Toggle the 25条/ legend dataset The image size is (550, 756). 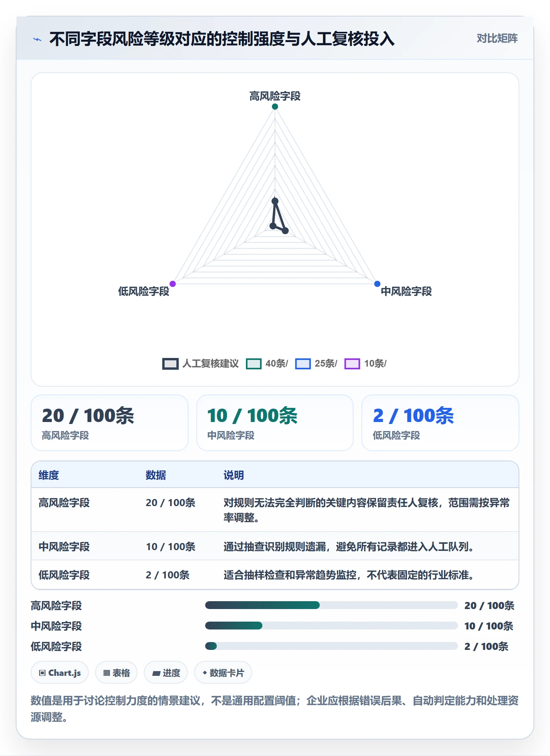pos(316,363)
